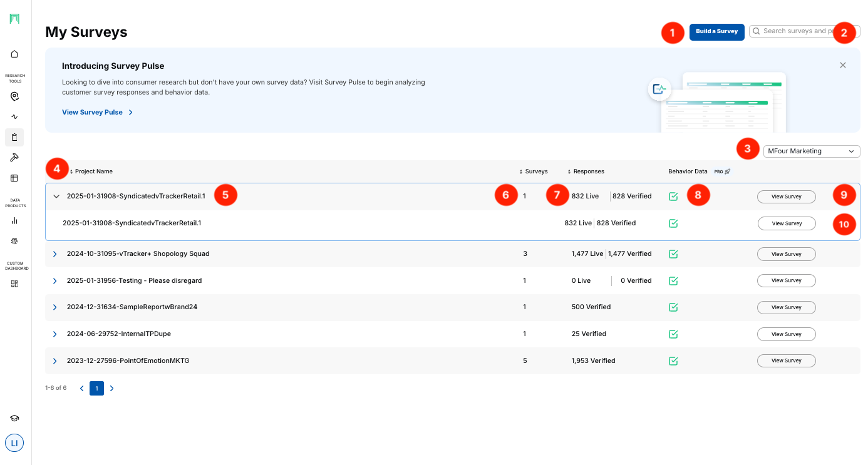Select the clipboard surveys icon in sidebar
The image size is (868, 465).
coord(14,137)
